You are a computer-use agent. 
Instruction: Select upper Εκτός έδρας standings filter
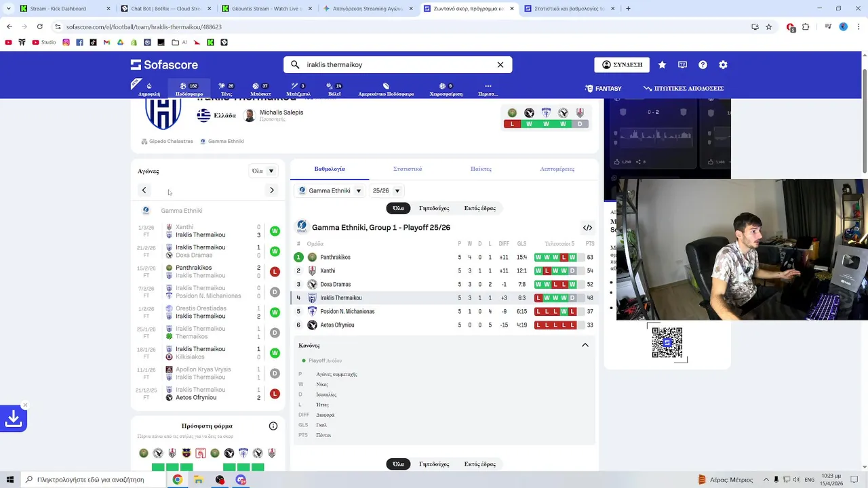480,208
